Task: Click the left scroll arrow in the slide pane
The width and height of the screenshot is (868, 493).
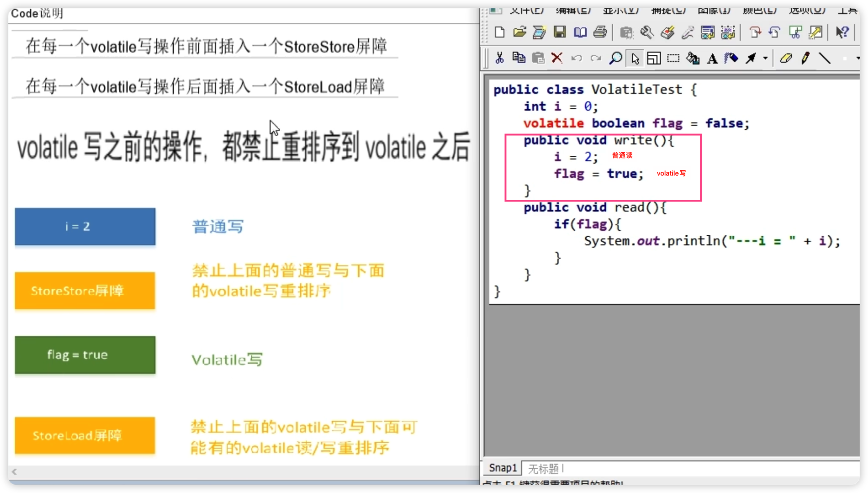Action: point(14,471)
